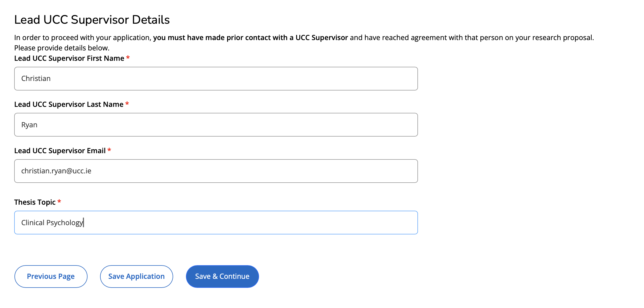
Task: Focus the Lead UCC Supervisor First Name field
Action: pyautogui.click(x=216, y=79)
